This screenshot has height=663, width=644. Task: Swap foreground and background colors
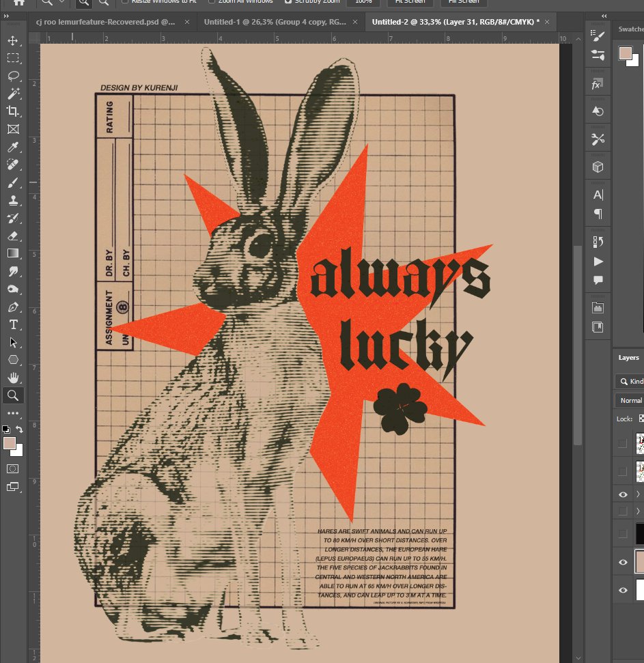19,429
